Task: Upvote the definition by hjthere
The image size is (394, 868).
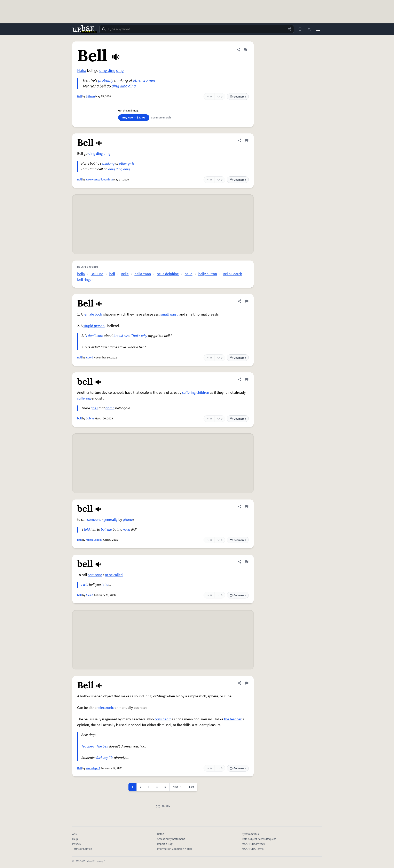Action: pyautogui.click(x=209, y=97)
